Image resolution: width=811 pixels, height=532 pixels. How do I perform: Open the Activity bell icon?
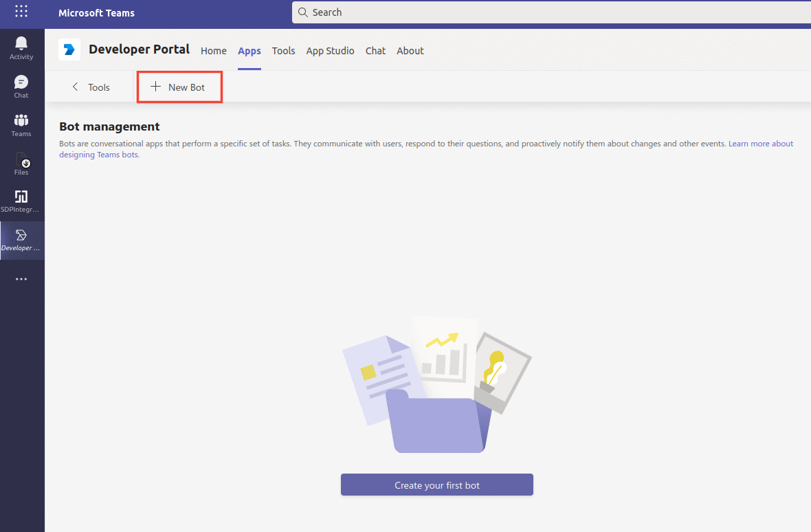(21, 47)
